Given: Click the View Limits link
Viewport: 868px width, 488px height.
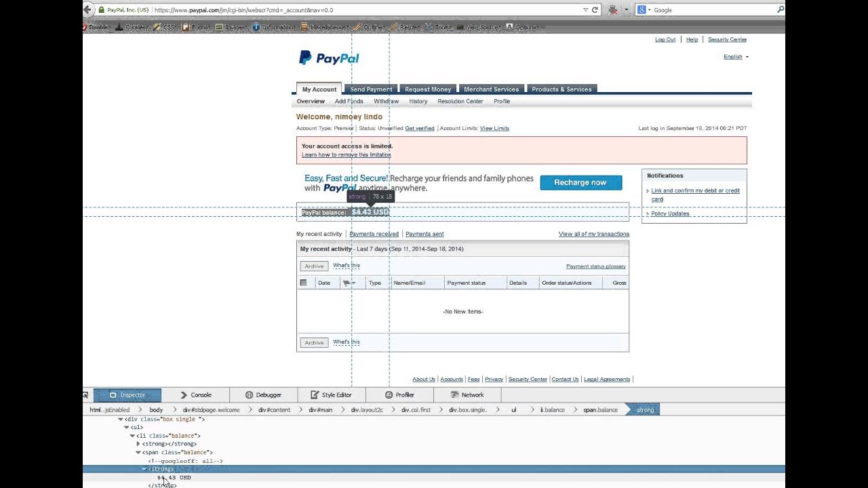Looking at the screenshot, I should tap(494, 128).
